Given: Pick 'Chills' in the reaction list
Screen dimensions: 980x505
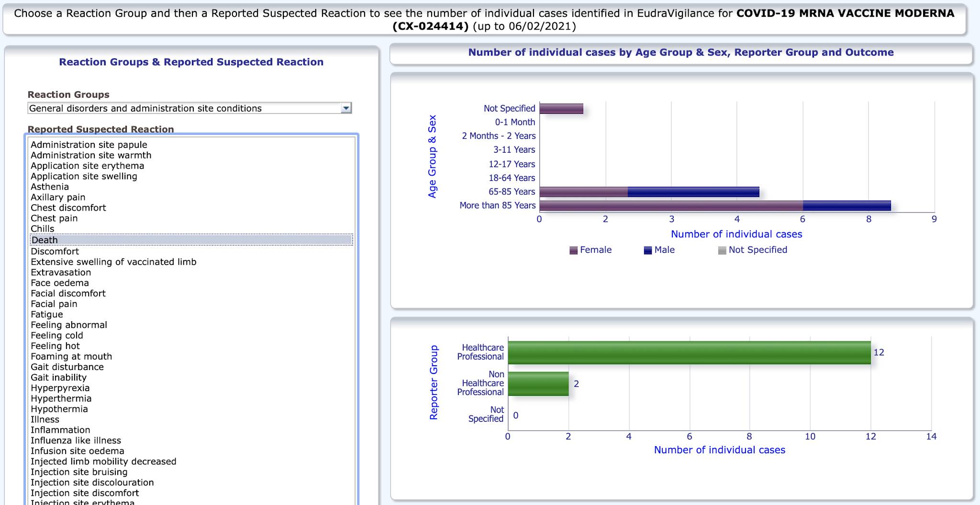Looking at the screenshot, I should click(42, 229).
